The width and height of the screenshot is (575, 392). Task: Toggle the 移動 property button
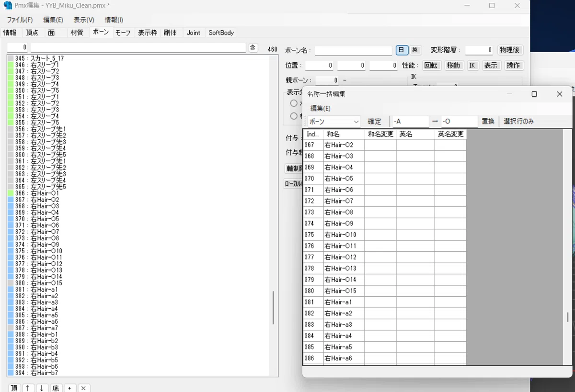[453, 65]
